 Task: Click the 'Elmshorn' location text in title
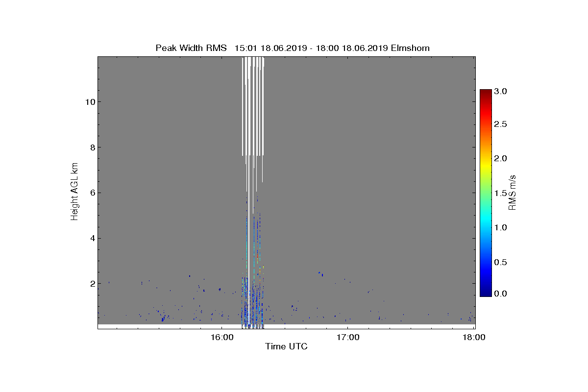pyautogui.click(x=409, y=48)
